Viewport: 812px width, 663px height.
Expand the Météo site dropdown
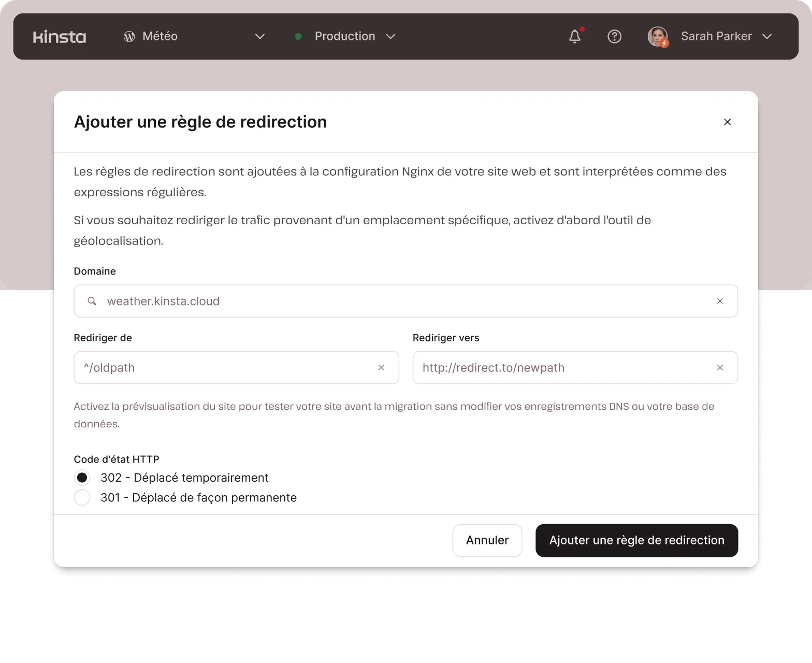(x=260, y=36)
